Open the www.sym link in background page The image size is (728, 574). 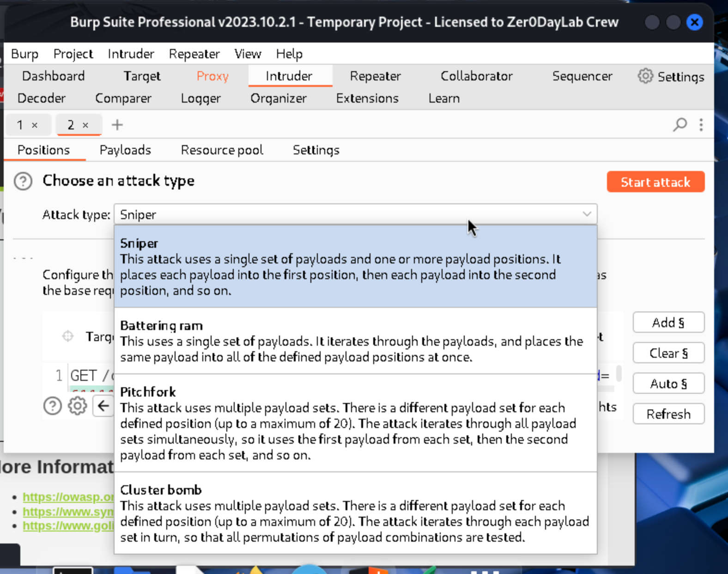[68, 512]
